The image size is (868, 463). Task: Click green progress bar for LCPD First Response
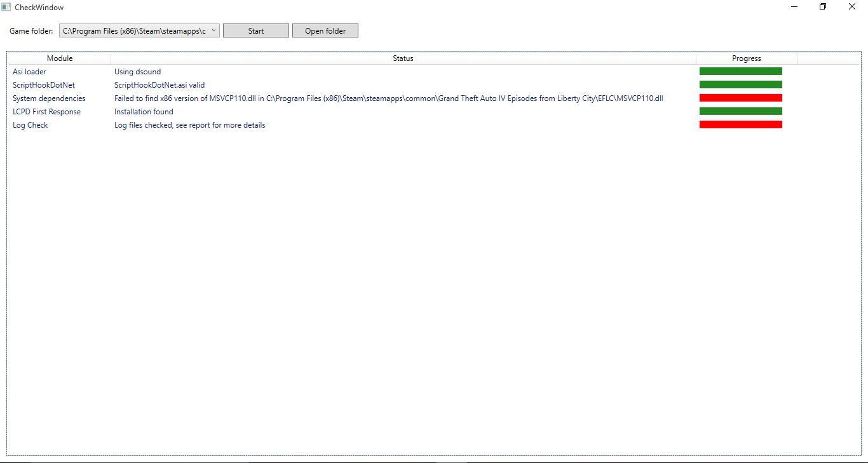click(741, 111)
